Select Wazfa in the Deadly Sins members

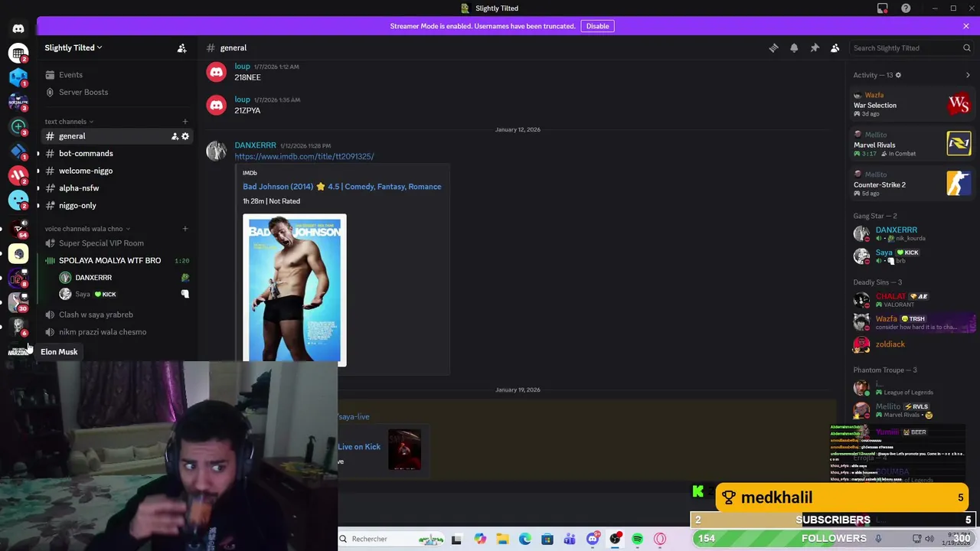coord(912,322)
